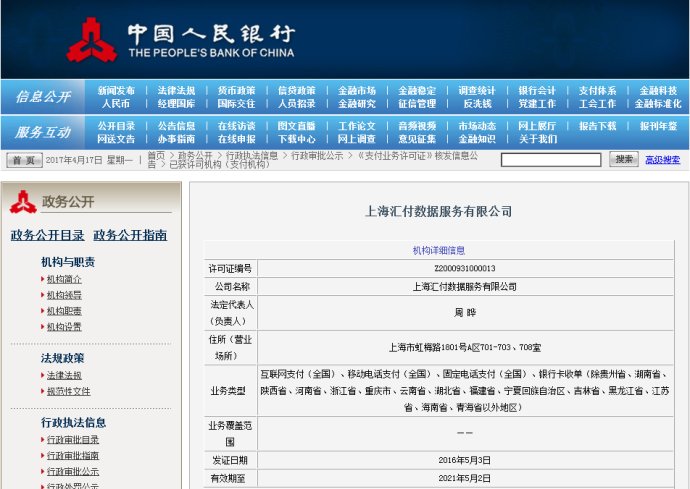Select 人民币 in the navigation bar
Viewport: 690px width, 489px height.
116,104
